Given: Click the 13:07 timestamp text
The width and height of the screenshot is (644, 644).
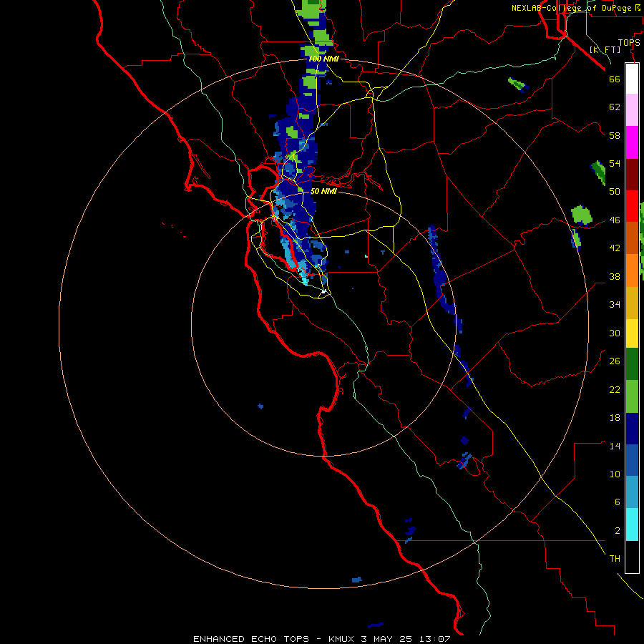Looking at the screenshot, I should pos(435,639).
